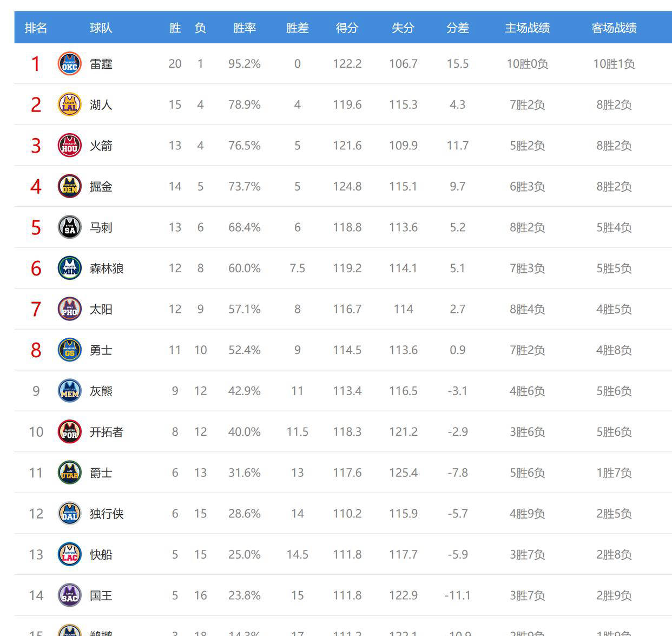672x636 pixels.
Task: Select the 快船 row's LAC logo
Action: 69,555
